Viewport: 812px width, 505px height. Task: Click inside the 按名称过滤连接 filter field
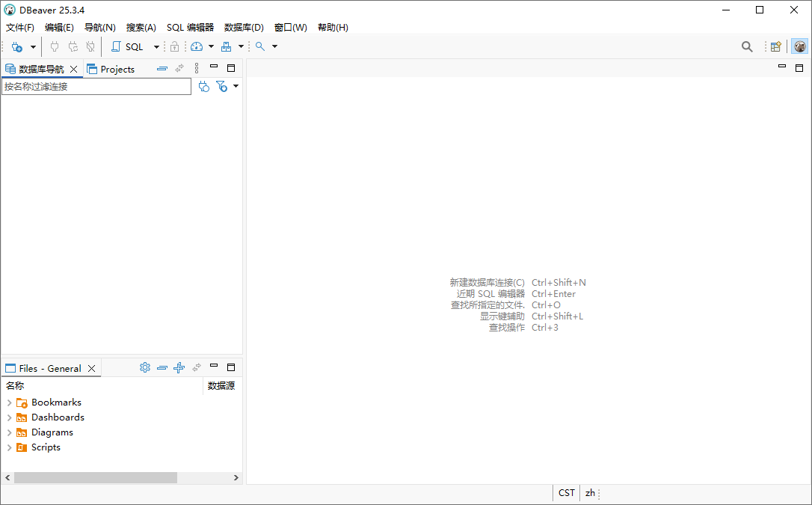point(96,86)
